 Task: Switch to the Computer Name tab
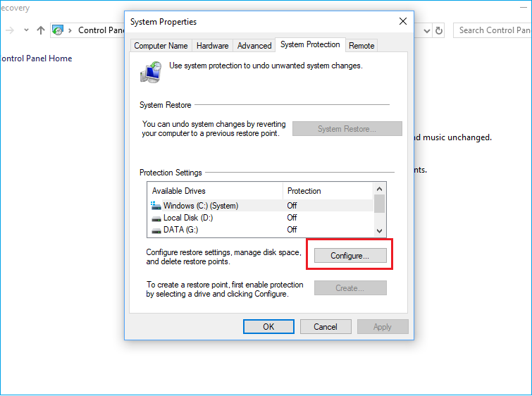point(161,46)
